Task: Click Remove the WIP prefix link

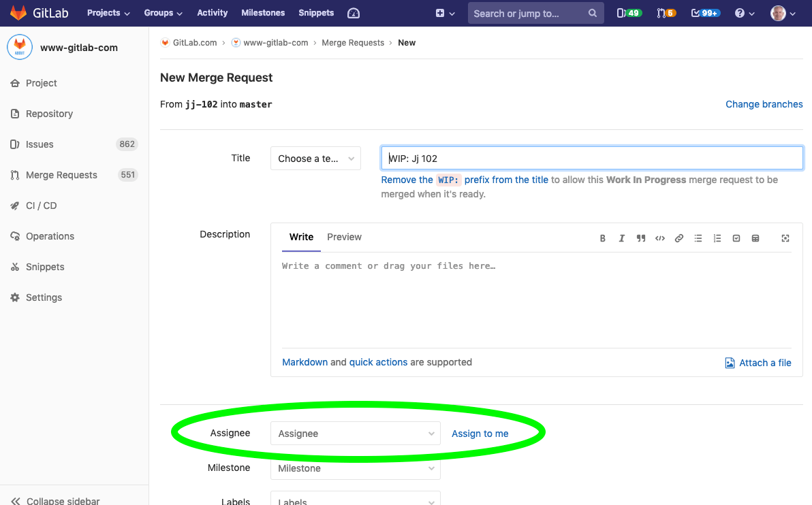Action: [x=465, y=180]
